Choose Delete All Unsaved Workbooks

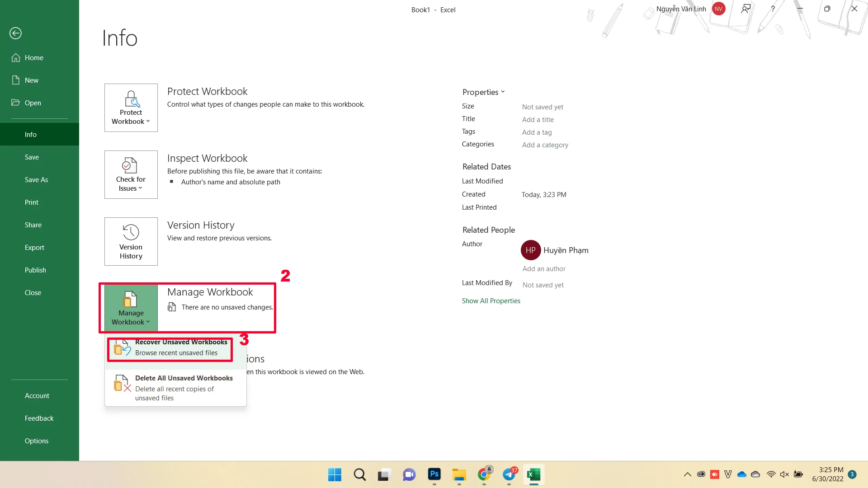click(x=175, y=388)
